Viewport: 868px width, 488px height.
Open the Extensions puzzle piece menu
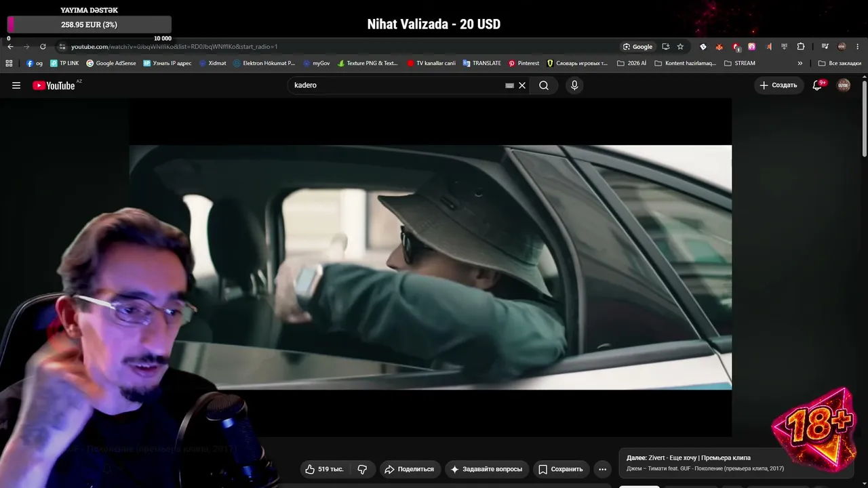[801, 47]
